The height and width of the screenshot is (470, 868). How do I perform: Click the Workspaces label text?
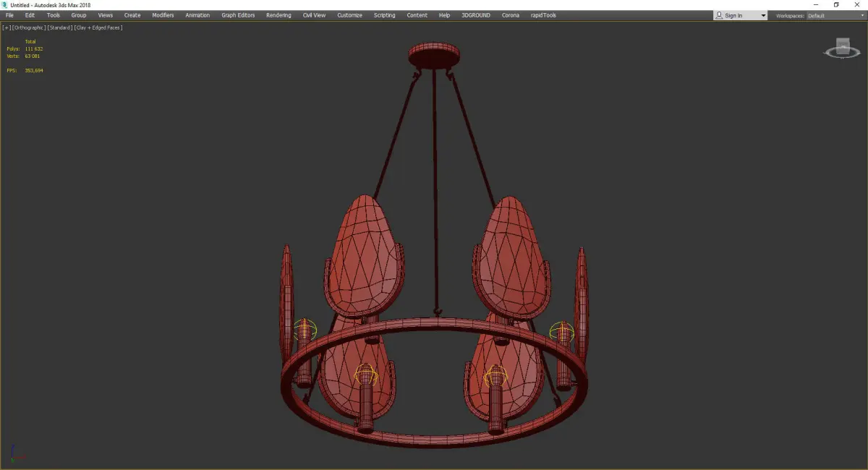(x=790, y=15)
